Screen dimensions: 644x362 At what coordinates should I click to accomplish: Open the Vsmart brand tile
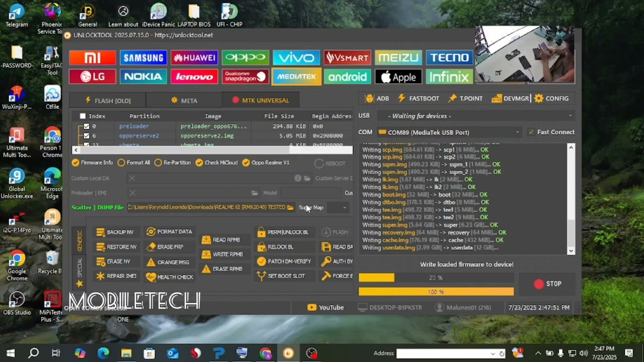pos(348,58)
